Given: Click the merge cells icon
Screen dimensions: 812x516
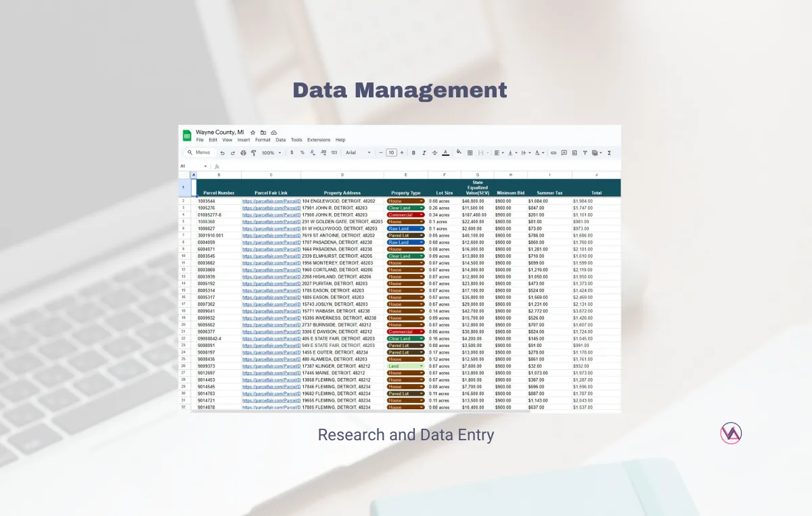Looking at the screenshot, I should [481, 153].
